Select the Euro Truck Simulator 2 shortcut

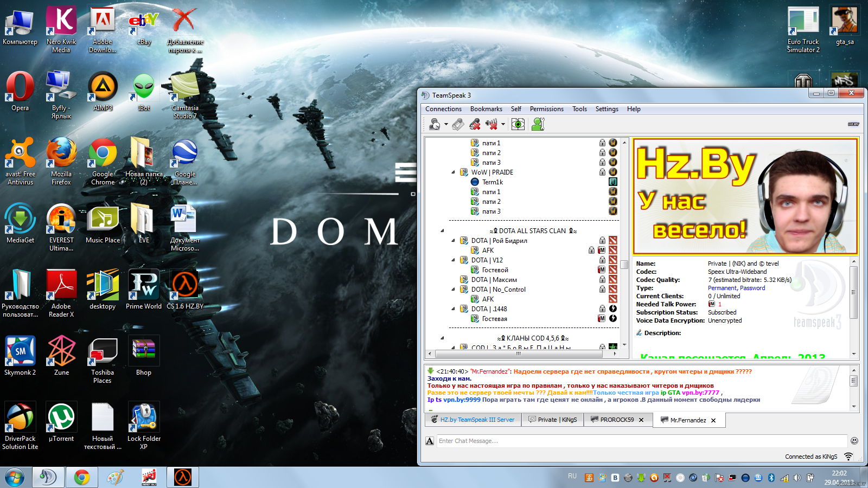(803, 29)
